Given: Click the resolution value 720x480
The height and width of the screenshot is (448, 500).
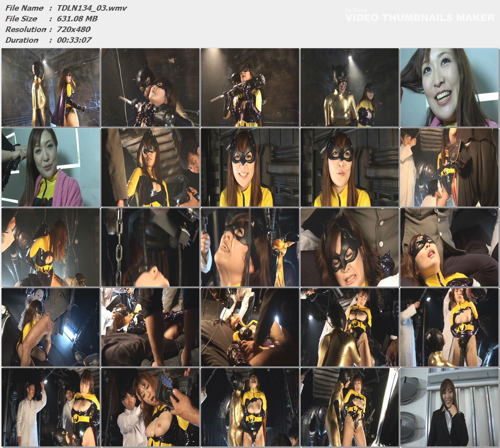Looking at the screenshot, I should click(74, 29).
